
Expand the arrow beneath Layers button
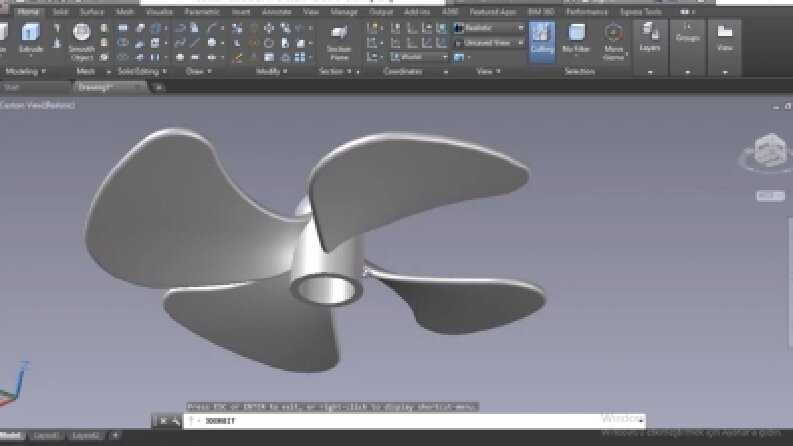click(650, 72)
